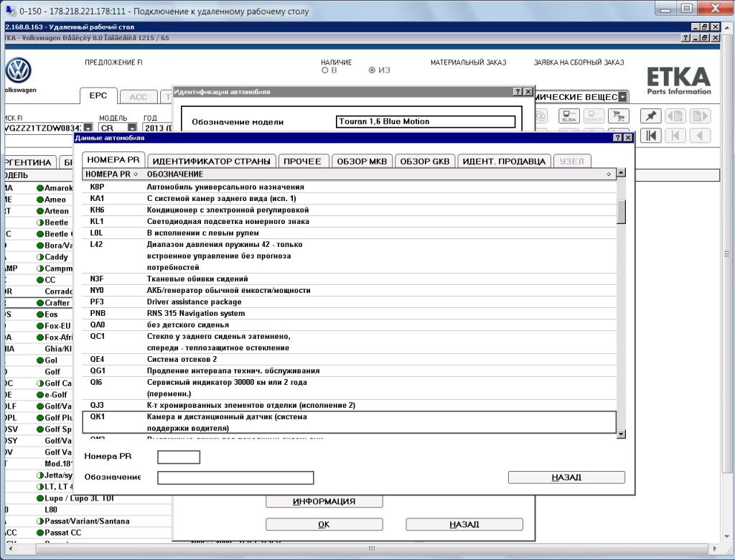Select the В availability radio button
This screenshot has width=735, height=560.
(325, 70)
